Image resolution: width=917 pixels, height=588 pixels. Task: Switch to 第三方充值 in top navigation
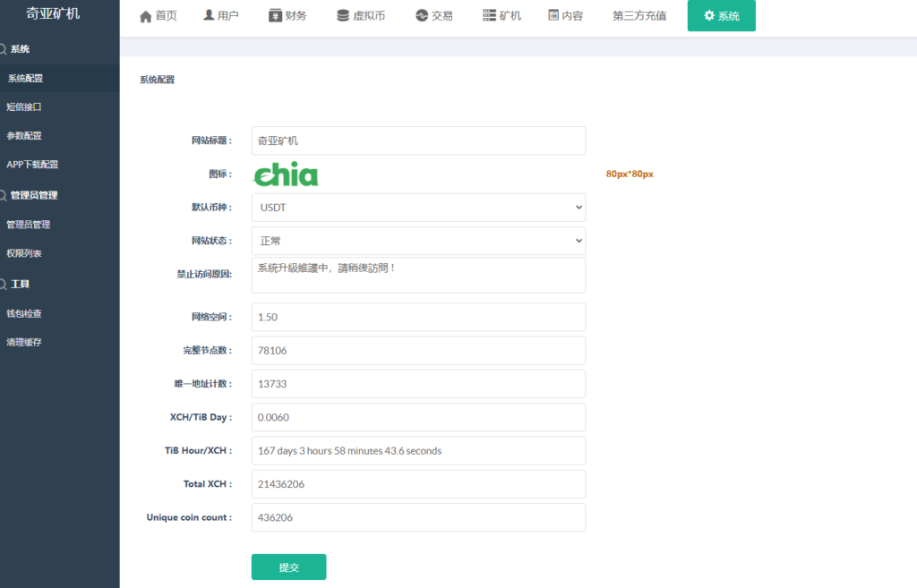click(638, 15)
